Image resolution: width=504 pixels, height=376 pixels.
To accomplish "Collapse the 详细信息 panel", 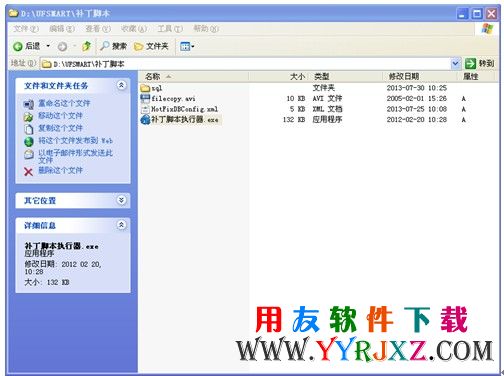I will point(121,225).
